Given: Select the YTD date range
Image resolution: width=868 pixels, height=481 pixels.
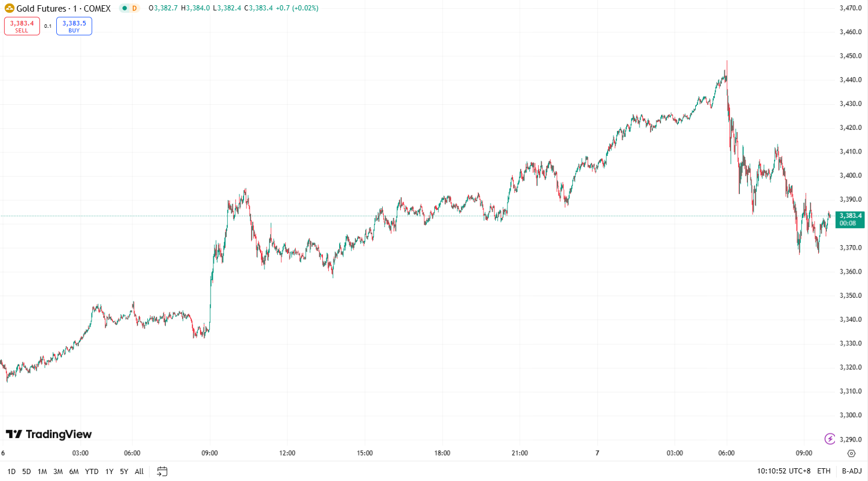Looking at the screenshot, I should point(92,471).
